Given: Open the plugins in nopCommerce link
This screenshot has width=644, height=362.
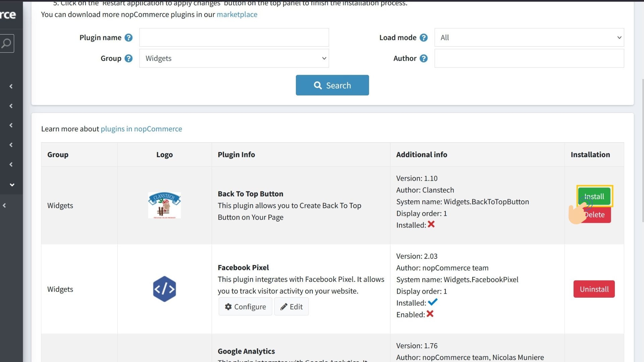Looking at the screenshot, I should click(141, 129).
